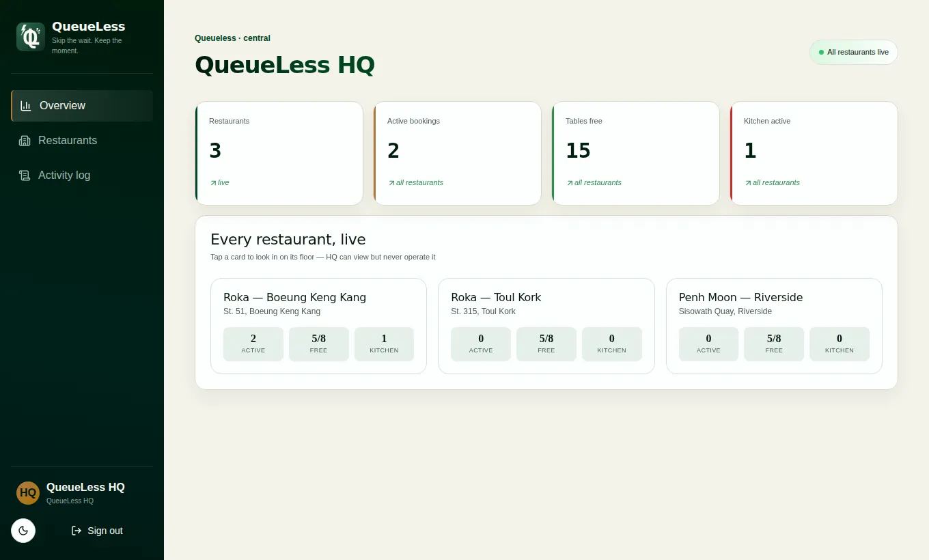Screen dimensions: 929x560
Task: Click the 0 Kitchen tile for Toul Kork
Action: tap(612, 344)
